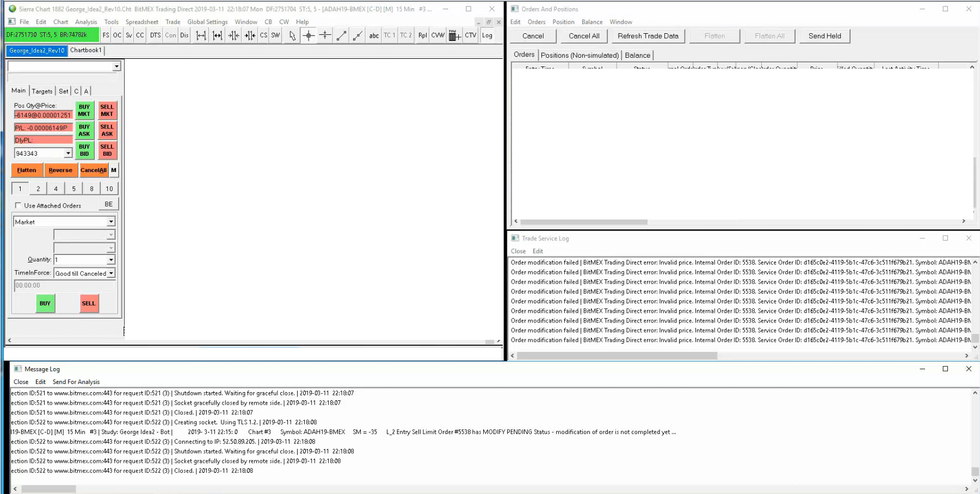Click the Refresh Trade Data button
This screenshot has height=494, width=980.
click(648, 36)
